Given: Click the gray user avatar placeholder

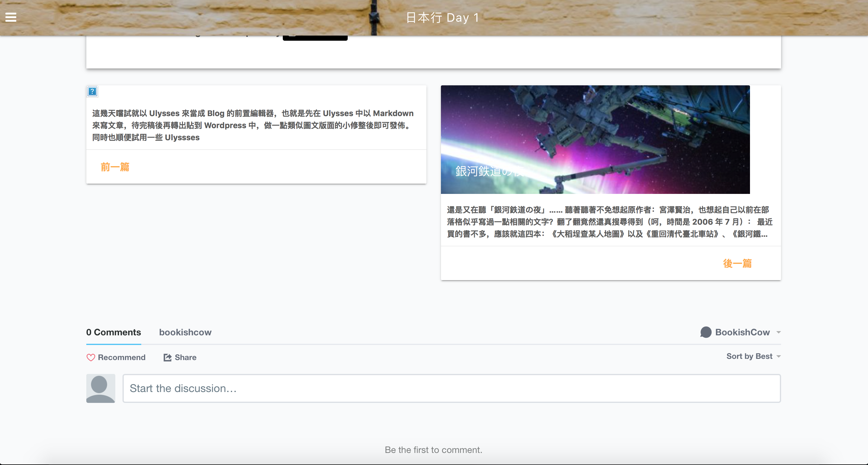Looking at the screenshot, I should pyautogui.click(x=101, y=388).
